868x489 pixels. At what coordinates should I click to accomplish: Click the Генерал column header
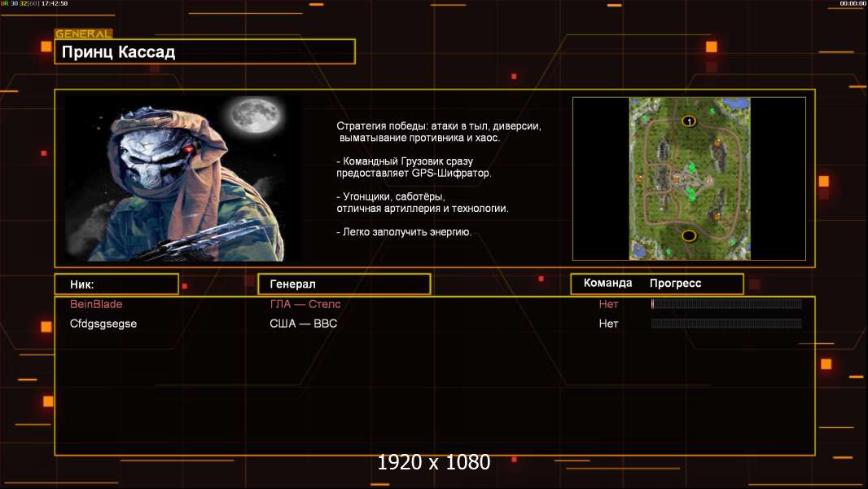(344, 284)
